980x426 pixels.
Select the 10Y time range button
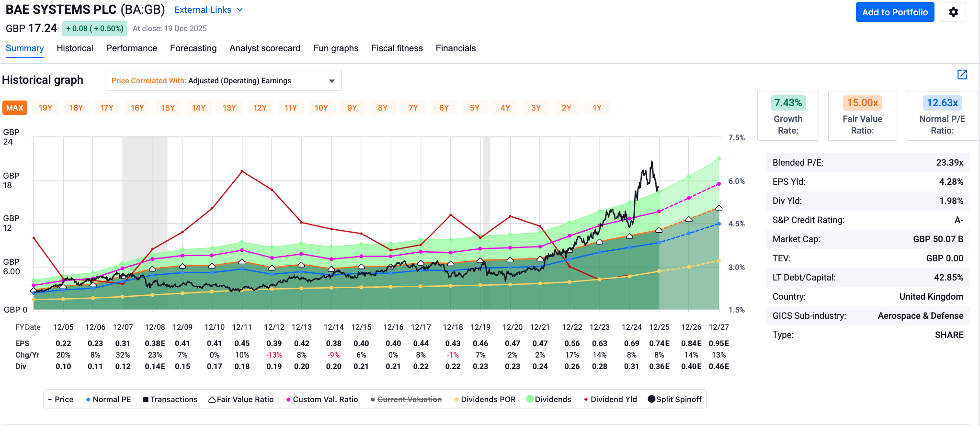click(x=321, y=108)
